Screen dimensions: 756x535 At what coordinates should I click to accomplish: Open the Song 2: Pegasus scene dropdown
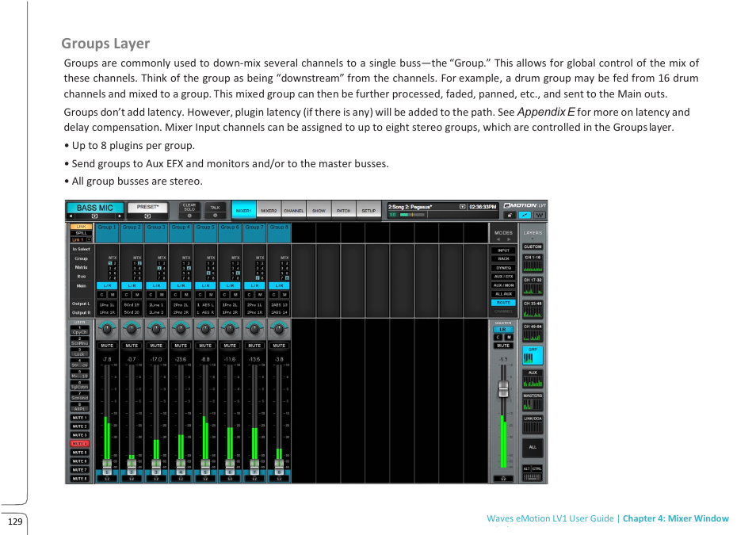click(x=462, y=207)
